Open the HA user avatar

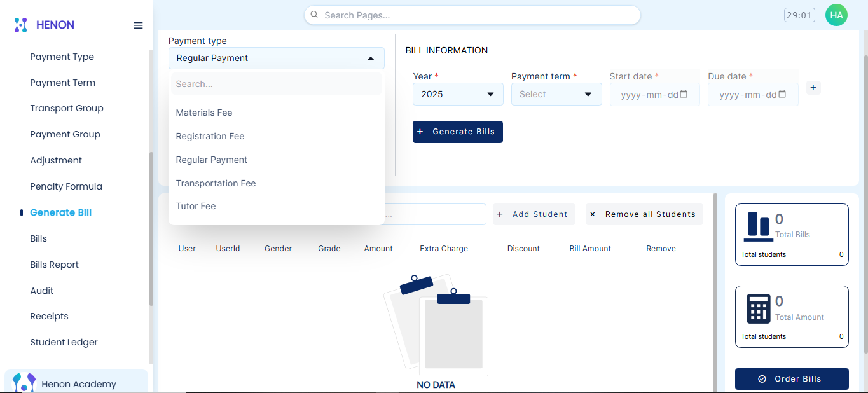click(836, 15)
